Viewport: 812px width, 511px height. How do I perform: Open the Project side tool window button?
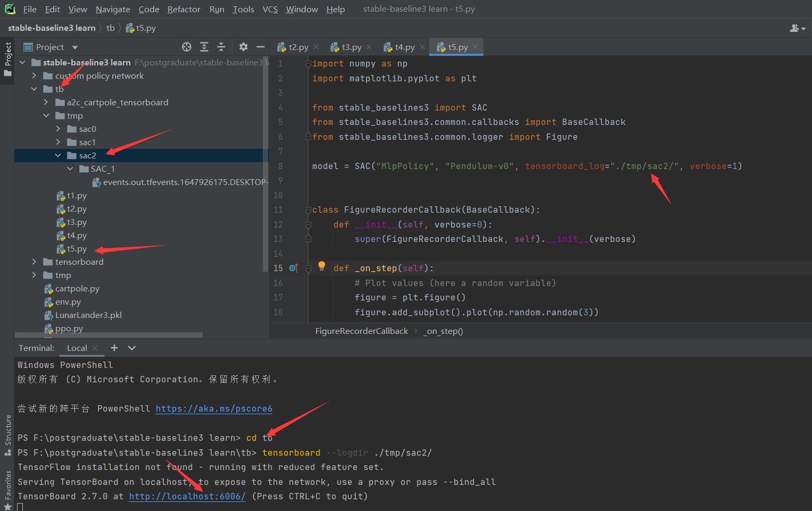[x=7, y=59]
